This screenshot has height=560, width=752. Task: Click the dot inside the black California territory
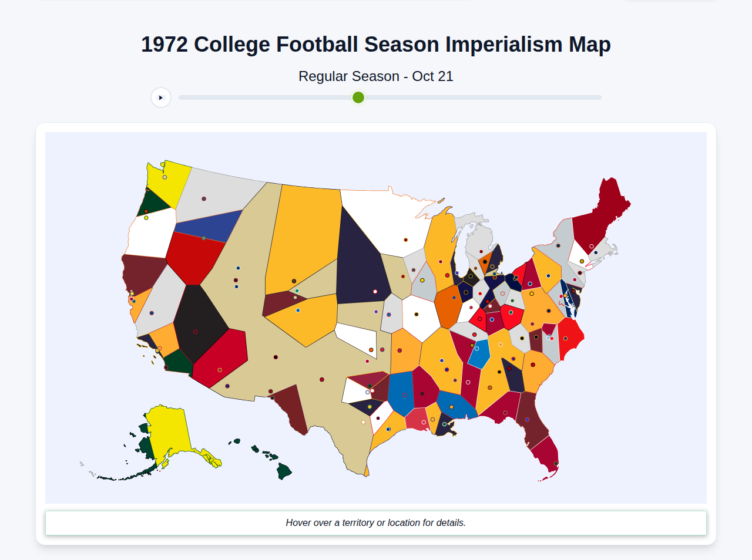(196, 332)
